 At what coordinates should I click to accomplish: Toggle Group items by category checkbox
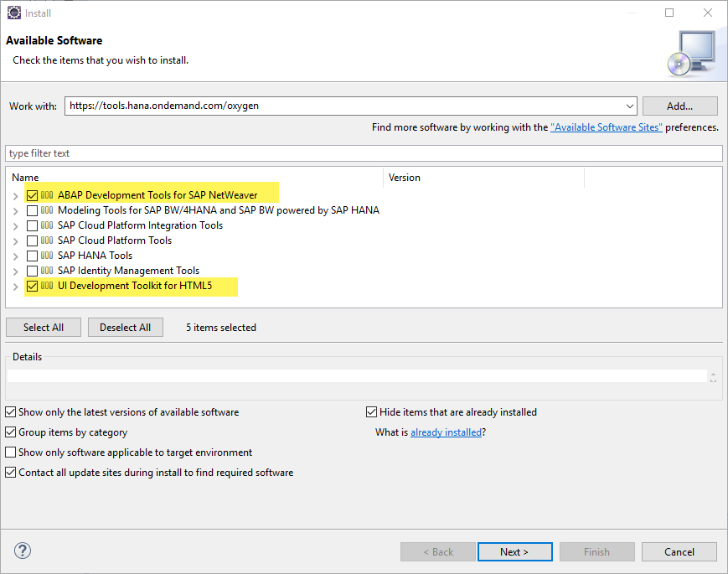tap(10, 432)
